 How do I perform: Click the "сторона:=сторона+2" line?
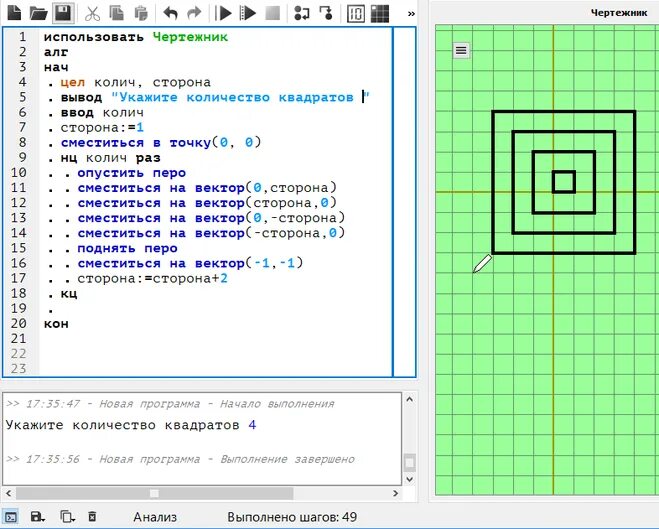click(153, 279)
